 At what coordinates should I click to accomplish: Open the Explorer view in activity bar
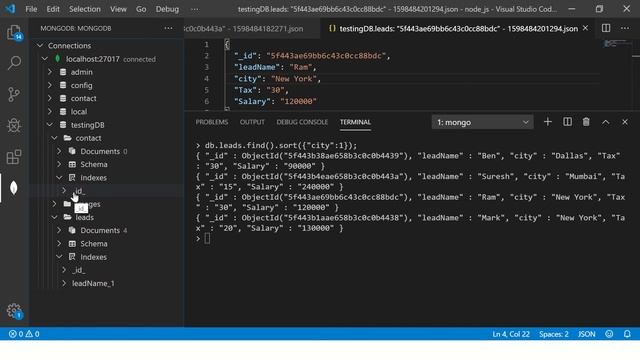(14, 33)
